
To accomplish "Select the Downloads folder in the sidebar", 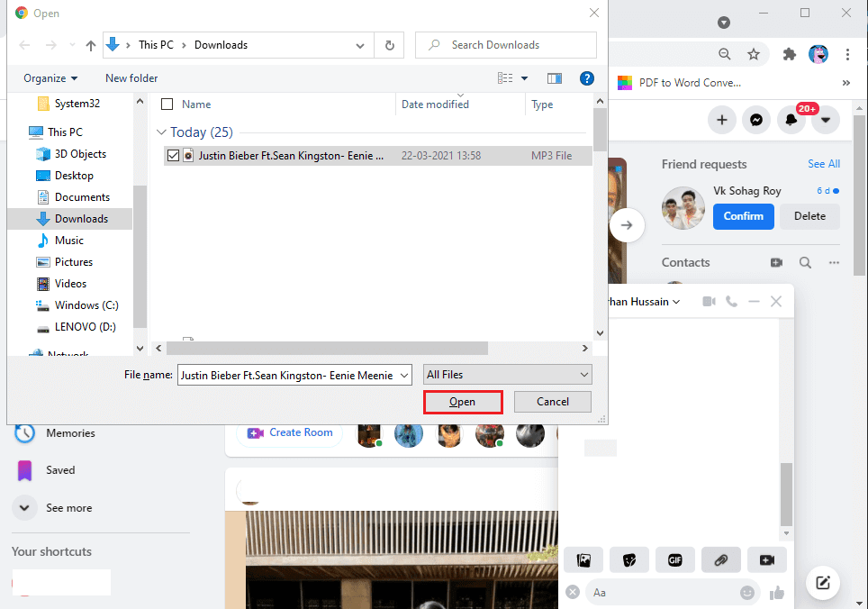I will click(x=81, y=218).
